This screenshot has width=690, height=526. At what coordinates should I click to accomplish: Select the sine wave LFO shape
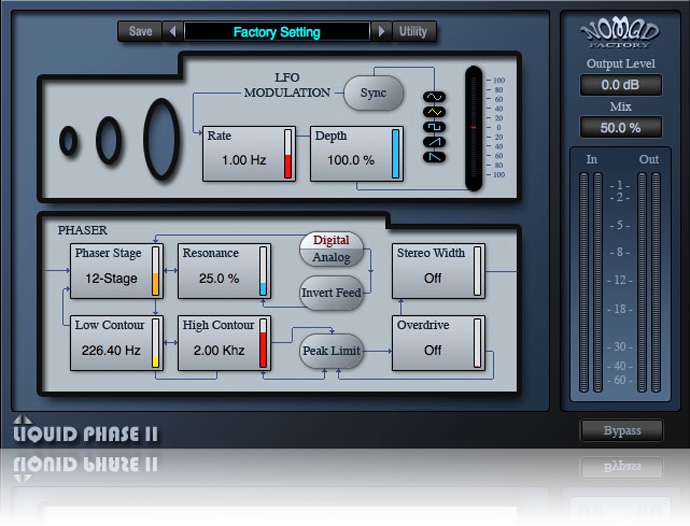435,97
